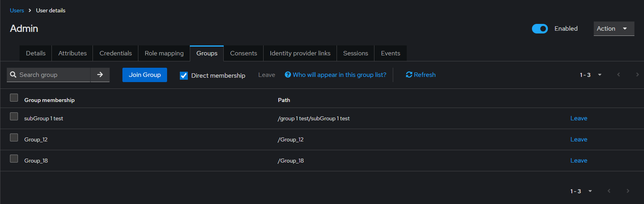Select the Groups tab
644x204 pixels.
coord(207,53)
